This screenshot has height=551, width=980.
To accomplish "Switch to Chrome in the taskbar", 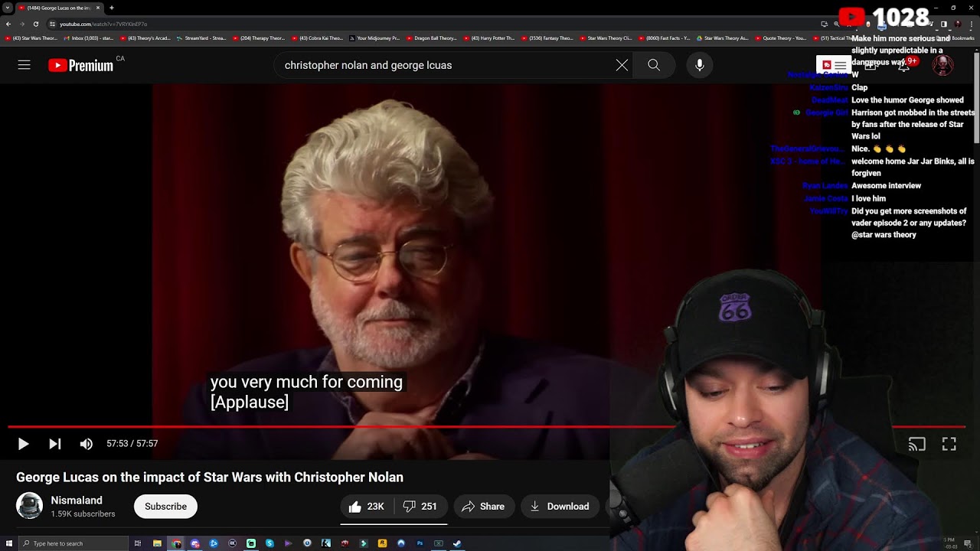I will [x=176, y=543].
